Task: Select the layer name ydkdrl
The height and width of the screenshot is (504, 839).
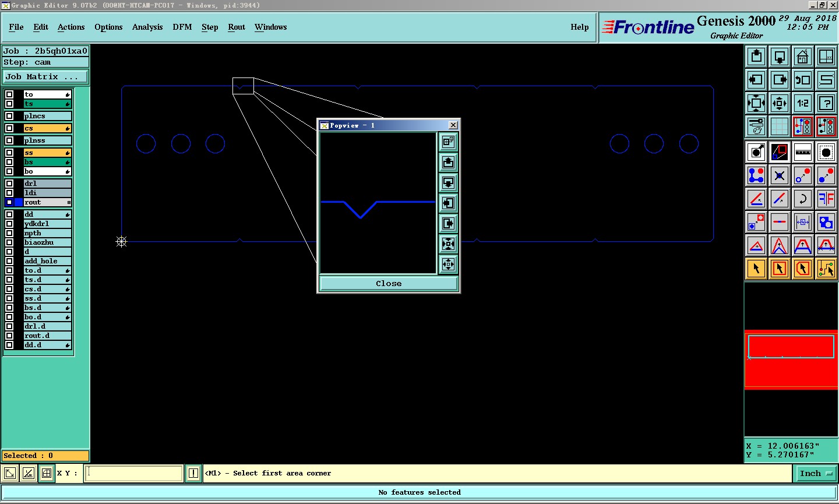Action: pos(47,224)
